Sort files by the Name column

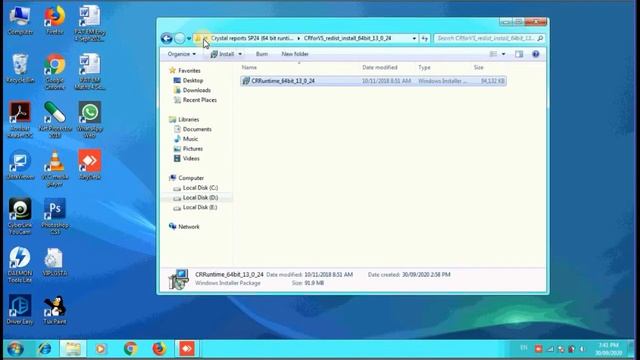[249, 67]
